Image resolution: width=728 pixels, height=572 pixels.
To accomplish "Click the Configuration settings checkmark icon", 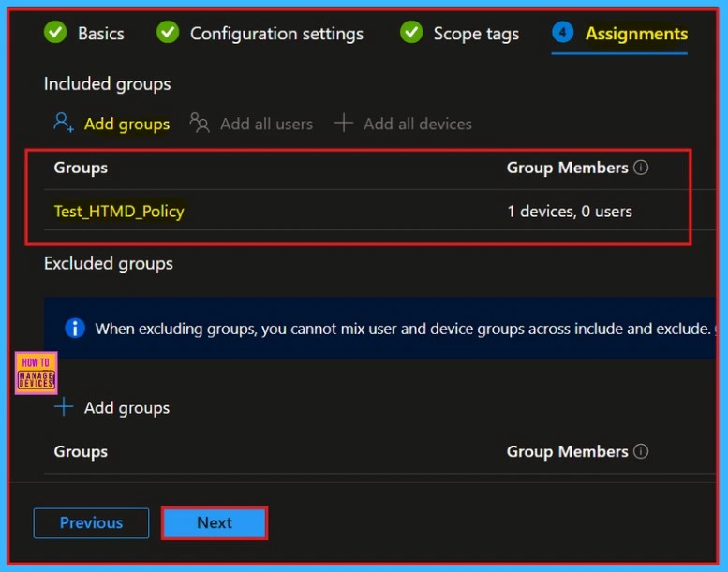I will (x=168, y=33).
